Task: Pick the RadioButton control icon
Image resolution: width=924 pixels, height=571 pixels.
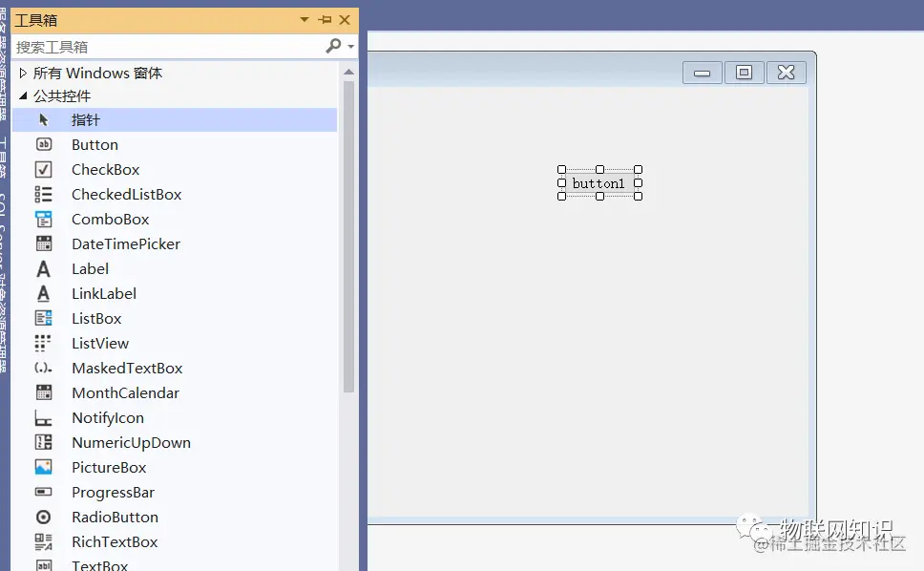Action: 44,517
